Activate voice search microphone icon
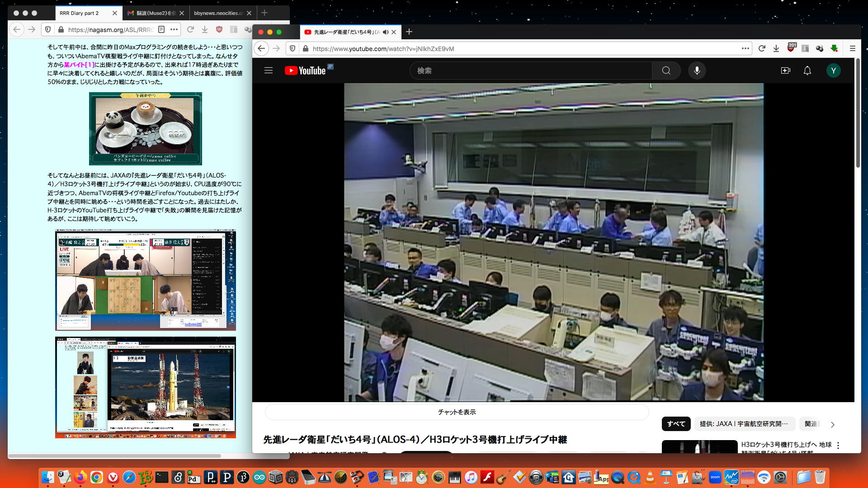The width and height of the screenshot is (868, 488). coord(697,70)
